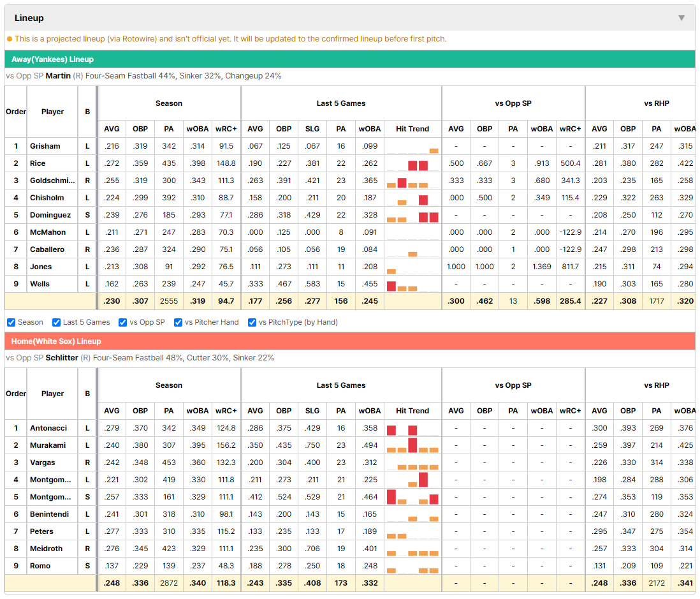Toggle vs Pitcher Hand checkbox

point(178,323)
